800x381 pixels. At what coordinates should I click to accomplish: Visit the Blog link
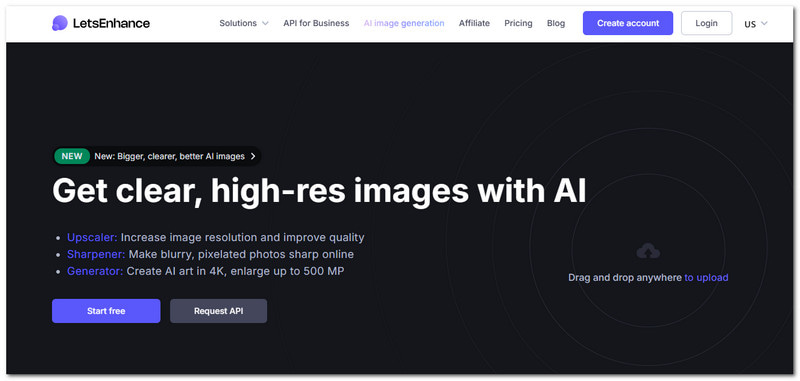[556, 23]
